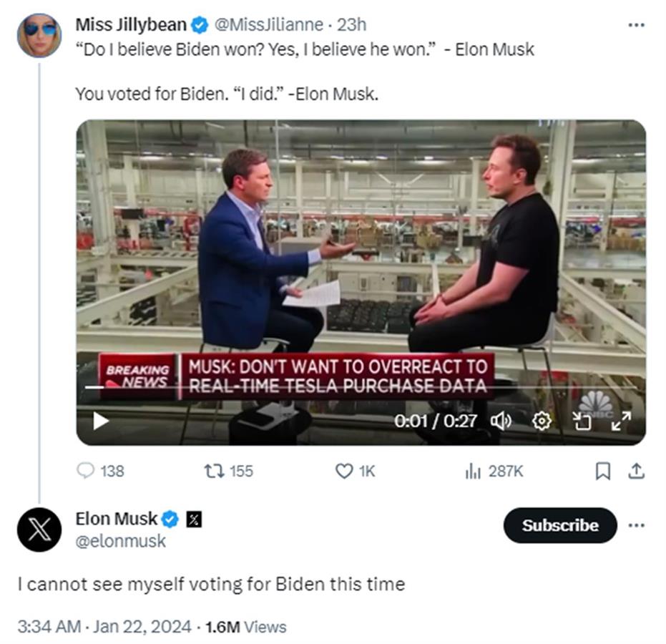Viewport: 666px width, 644px height.
Task: Play the embedded interview video
Action: pyautogui.click(x=101, y=421)
